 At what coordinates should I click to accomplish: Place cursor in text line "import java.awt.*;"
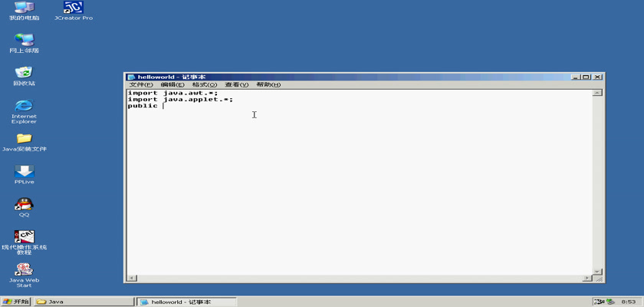(173, 93)
